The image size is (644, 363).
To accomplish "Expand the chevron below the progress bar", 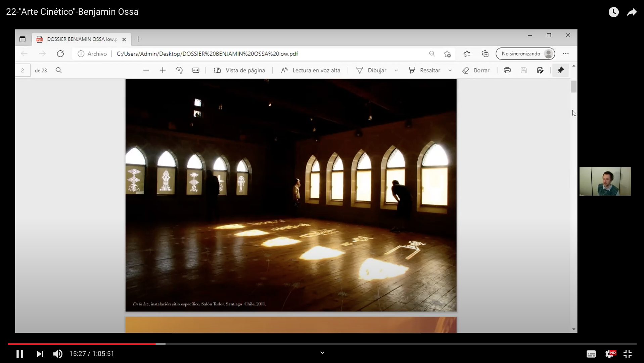I will (322, 353).
